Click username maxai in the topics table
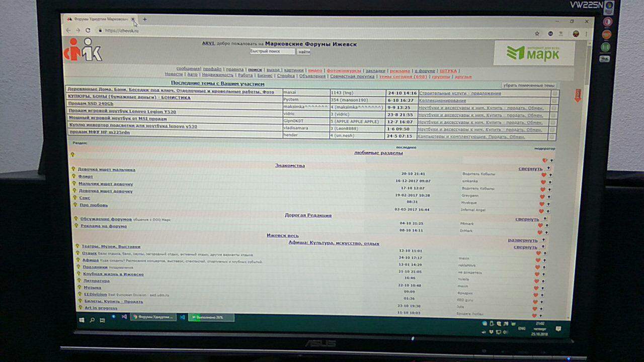The height and width of the screenshot is (362, 644). 290,93
